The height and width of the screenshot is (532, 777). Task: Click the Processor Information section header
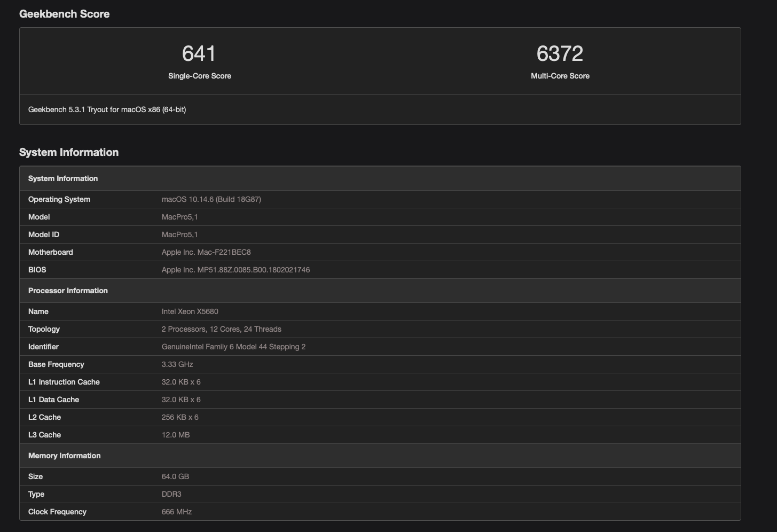tap(380, 291)
